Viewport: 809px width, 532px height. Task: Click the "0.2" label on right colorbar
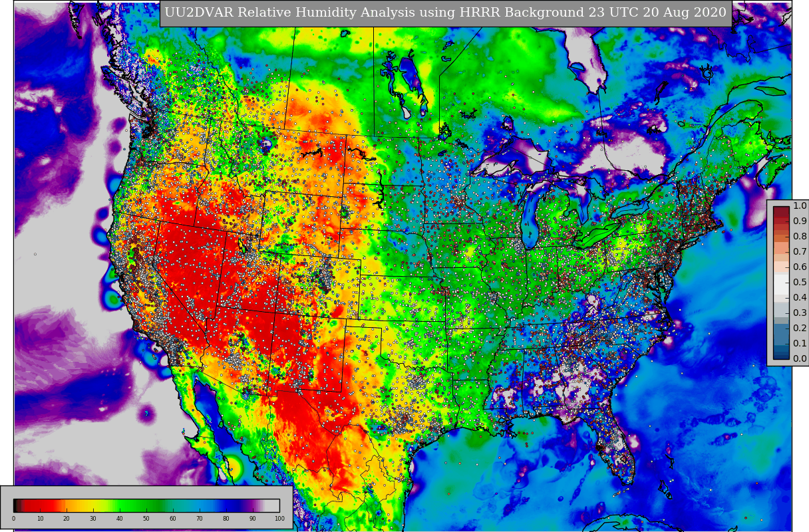[x=800, y=329]
